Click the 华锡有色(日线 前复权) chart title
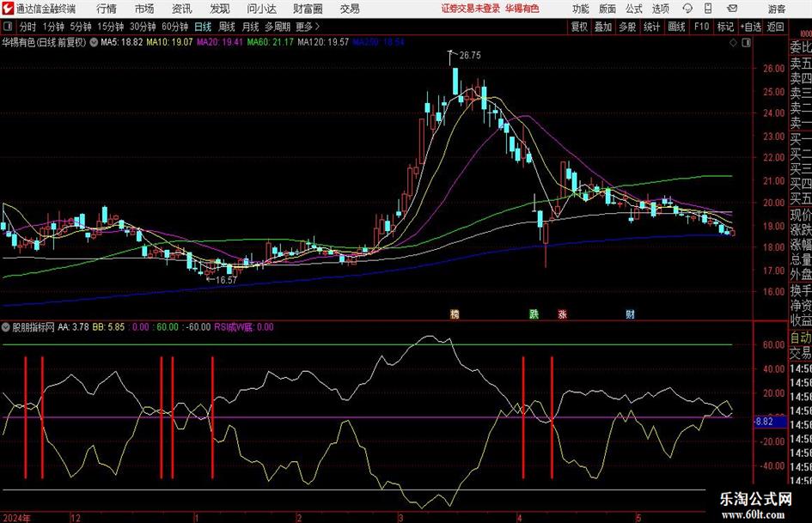This screenshot has height=523, width=812. 45,42
